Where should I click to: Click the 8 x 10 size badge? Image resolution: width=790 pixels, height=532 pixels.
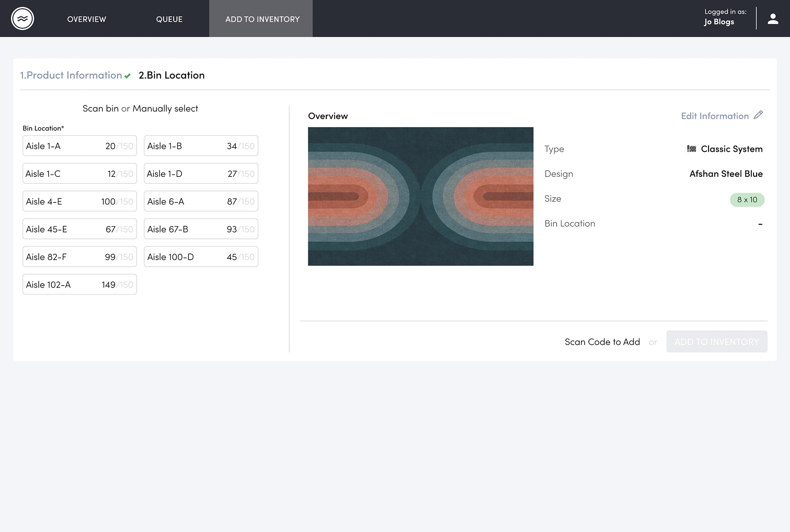pyautogui.click(x=747, y=200)
